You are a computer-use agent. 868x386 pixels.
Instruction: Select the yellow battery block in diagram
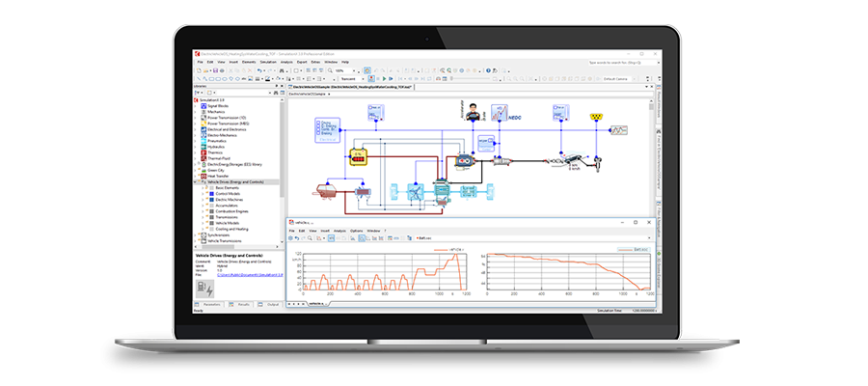click(358, 156)
